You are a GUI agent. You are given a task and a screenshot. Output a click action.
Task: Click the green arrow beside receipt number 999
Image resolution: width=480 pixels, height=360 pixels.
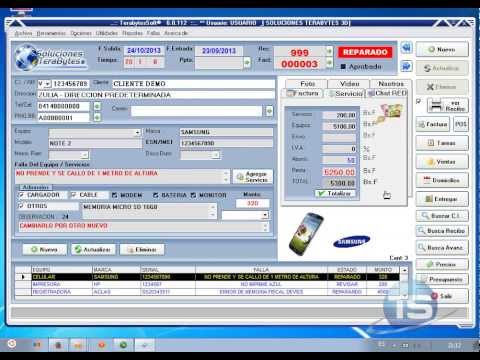click(329, 51)
